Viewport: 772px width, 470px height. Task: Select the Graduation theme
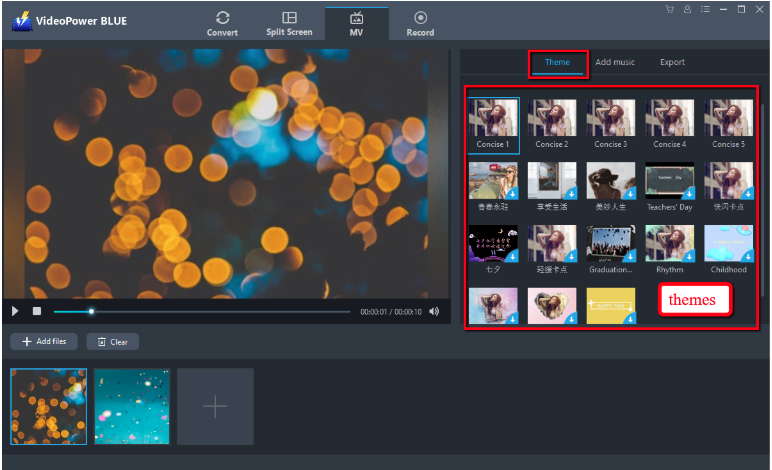click(611, 250)
